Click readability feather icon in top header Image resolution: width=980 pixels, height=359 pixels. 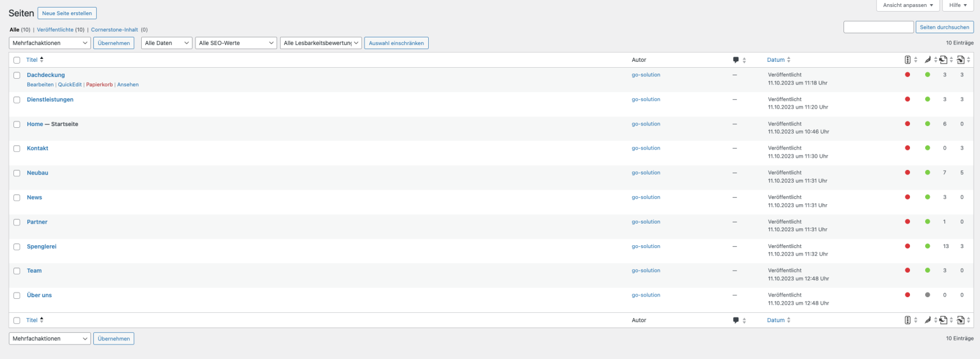coord(928,60)
